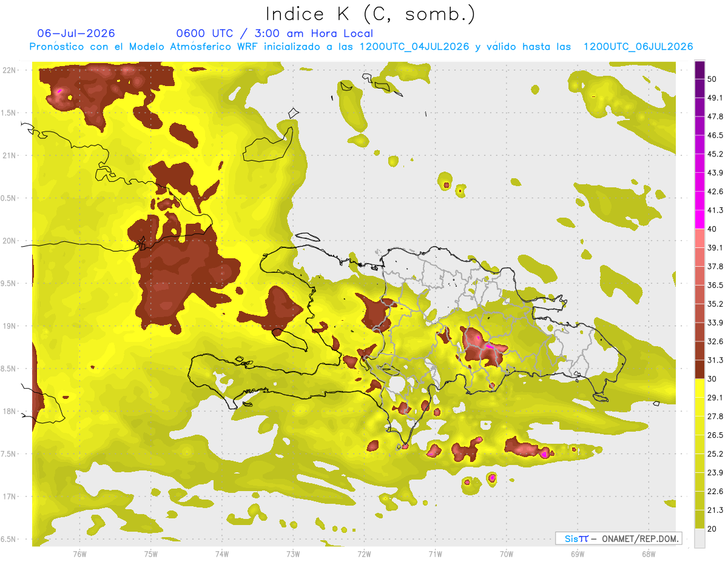Select the date text "06-Jul-2026"
This screenshot has width=728, height=562.
pyautogui.click(x=76, y=33)
